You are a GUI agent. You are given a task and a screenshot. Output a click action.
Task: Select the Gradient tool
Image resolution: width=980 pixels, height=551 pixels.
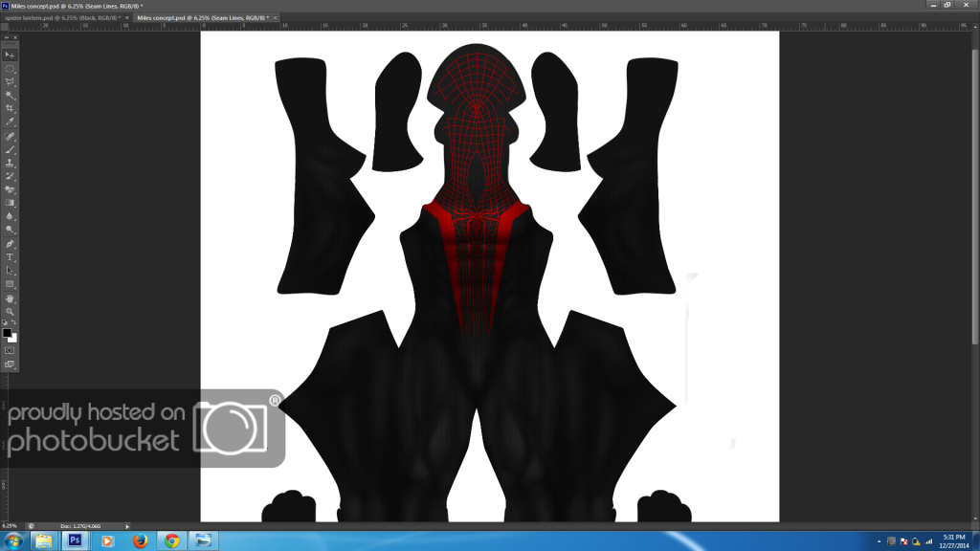(10, 203)
